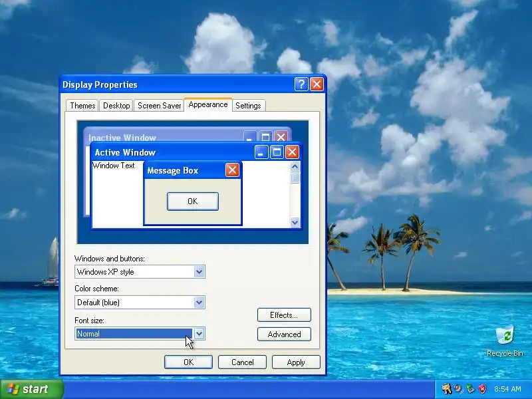Click the OK button inside preview Message Box
Image resolution: width=532 pixels, height=399 pixels.
(x=193, y=201)
